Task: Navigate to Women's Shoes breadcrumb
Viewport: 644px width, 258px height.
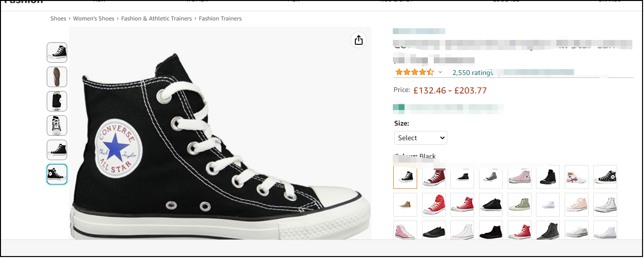Action: tap(93, 18)
